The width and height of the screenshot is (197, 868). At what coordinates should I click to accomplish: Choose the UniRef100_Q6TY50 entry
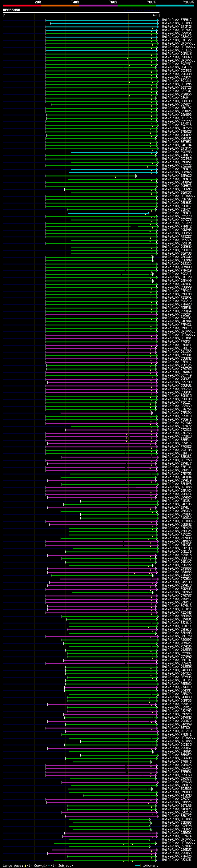pyautogui.click(x=176, y=460)
